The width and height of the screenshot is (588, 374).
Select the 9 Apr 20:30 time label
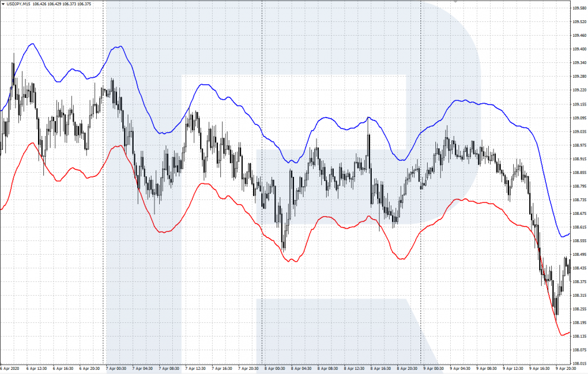point(565,369)
